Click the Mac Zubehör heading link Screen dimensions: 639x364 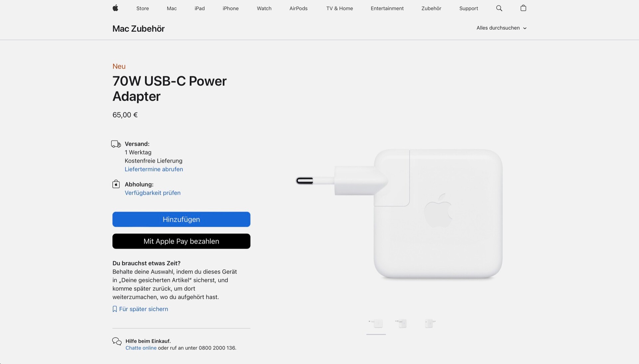pyautogui.click(x=138, y=29)
